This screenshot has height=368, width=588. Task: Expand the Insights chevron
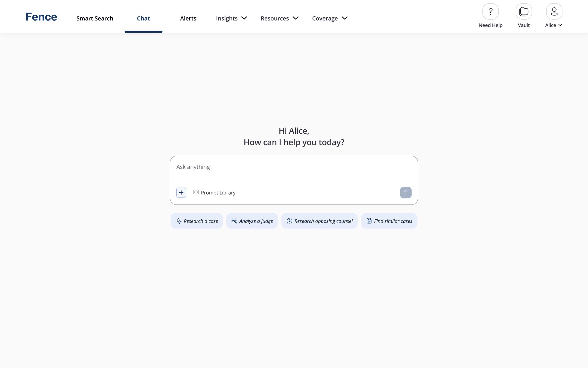pos(244,18)
